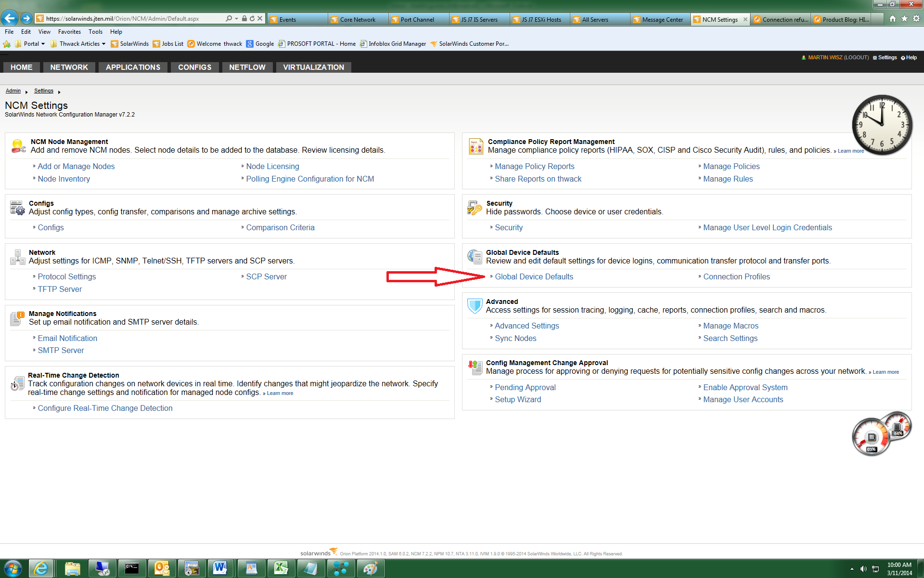Viewport: 924px width, 578px height.
Task: Click the NCM Node Management section icon
Action: tap(18, 146)
